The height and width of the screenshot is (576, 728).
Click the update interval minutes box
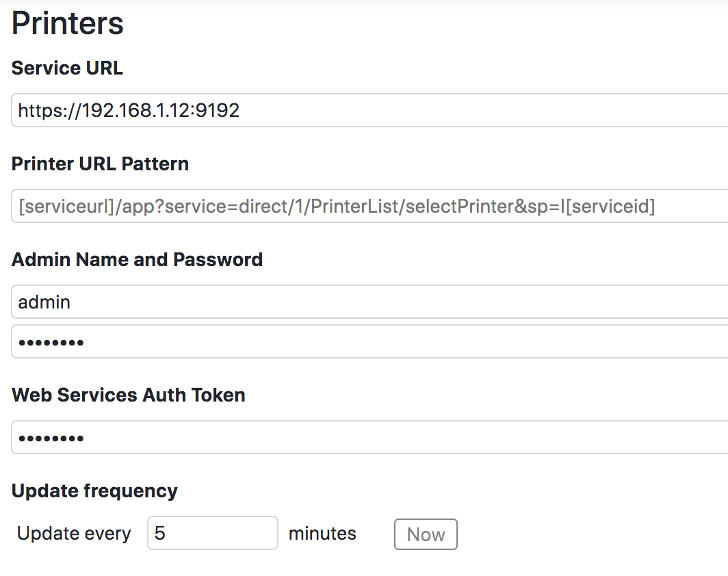213,533
